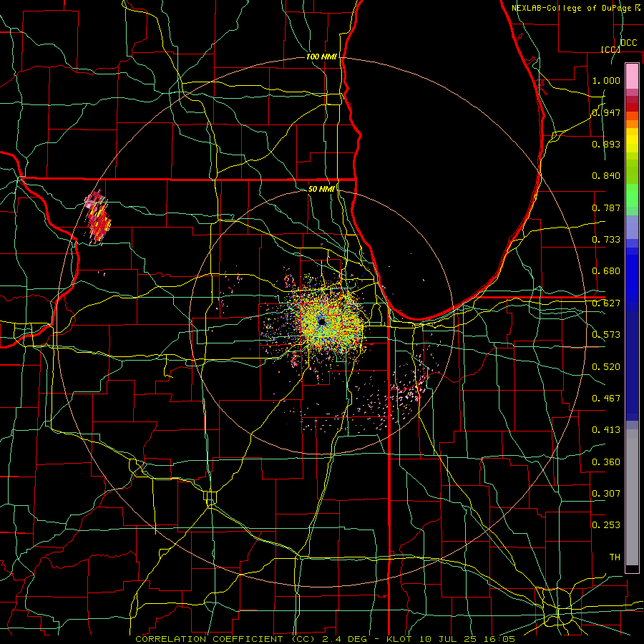
Task: Select the 0.467 scale value
Action: [606, 399]
